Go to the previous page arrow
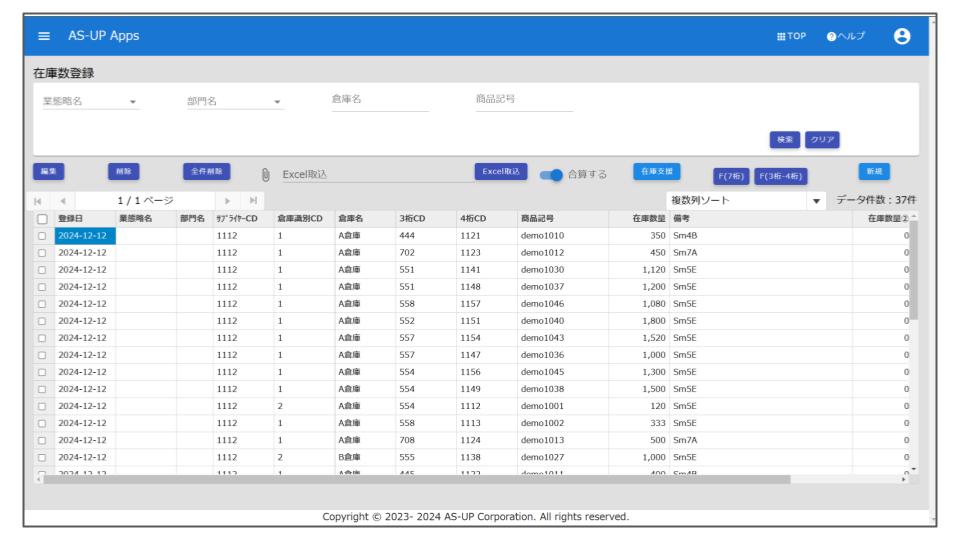The width and height of the screenshot is (960, 540). pyautogui.click(x=62, y=201)
